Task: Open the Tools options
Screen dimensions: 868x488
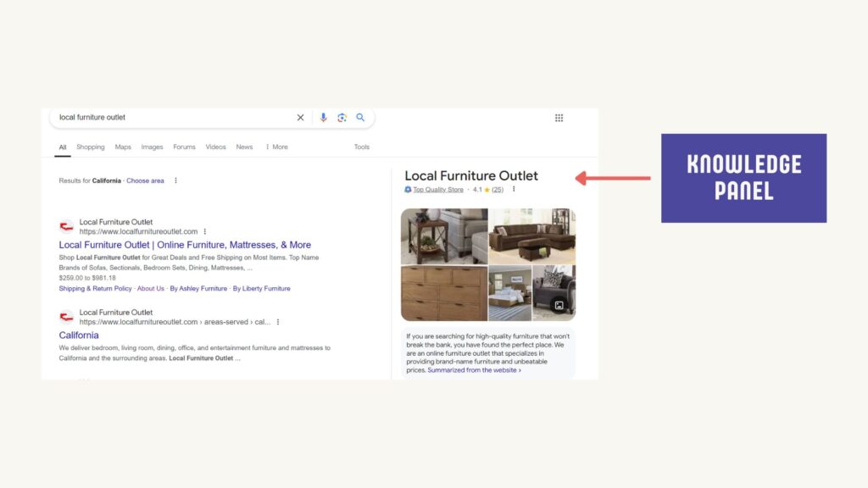Action: point(361,147)
